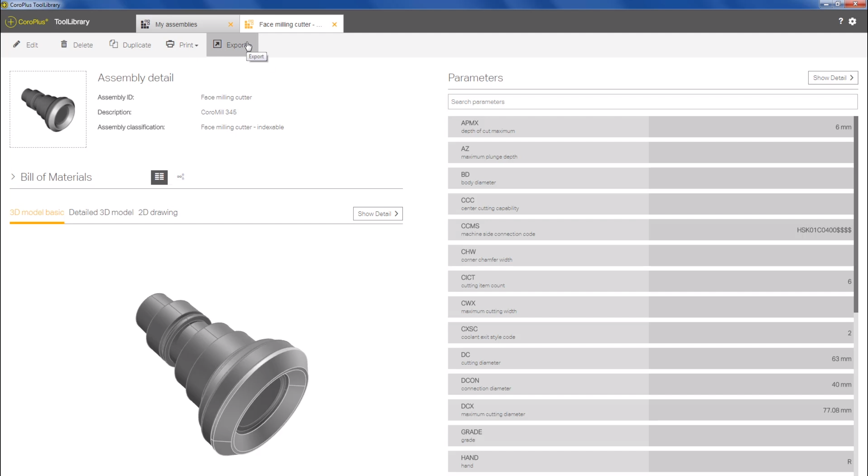Click the HSK01C0400$$$$ value
The height and width of the screenshot is (476, 868).
(824, 230)
